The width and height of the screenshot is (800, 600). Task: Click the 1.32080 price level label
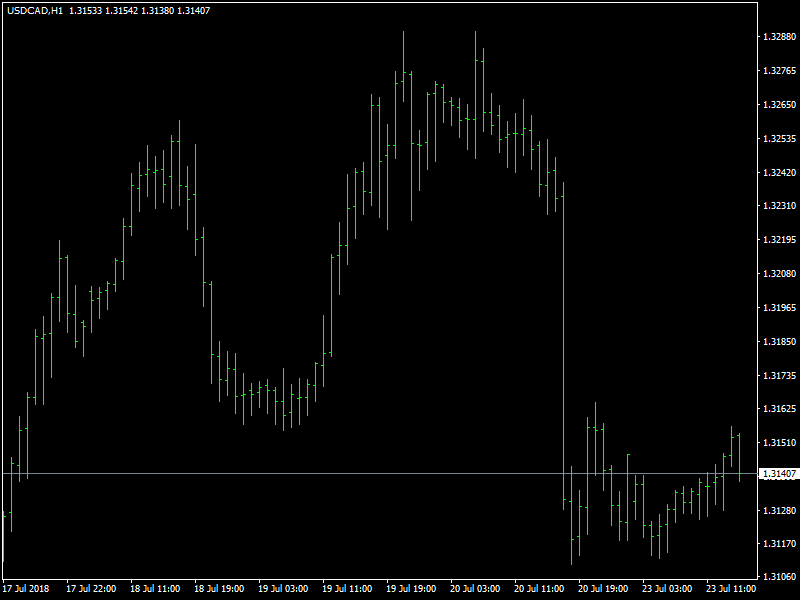pyautogui.click(x=779, y=274)
